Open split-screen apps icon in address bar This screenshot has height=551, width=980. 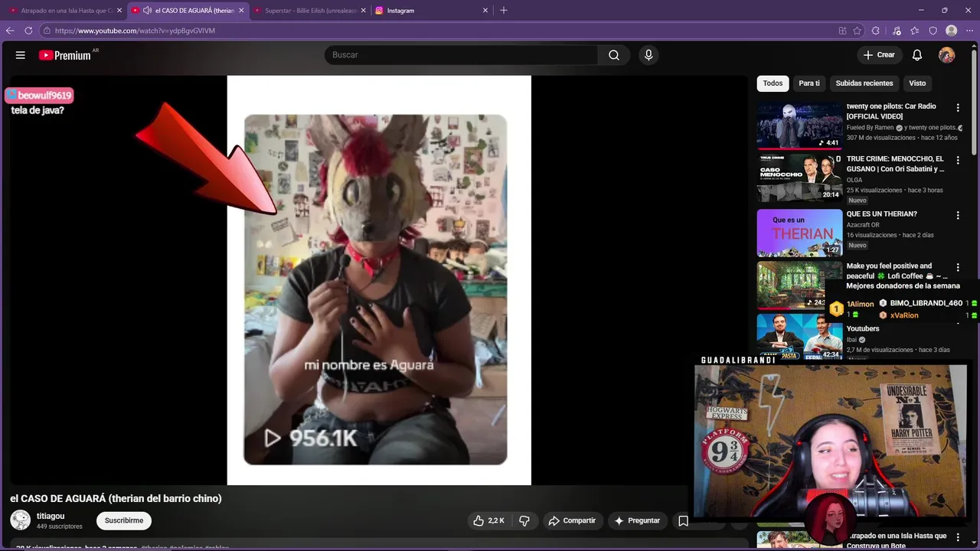tap(842, 31)
